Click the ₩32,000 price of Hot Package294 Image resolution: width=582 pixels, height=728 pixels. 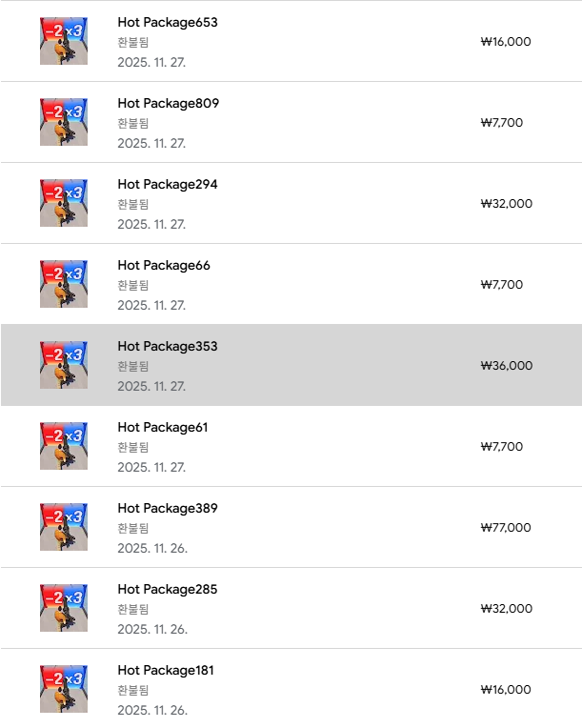tap(506, 204)
